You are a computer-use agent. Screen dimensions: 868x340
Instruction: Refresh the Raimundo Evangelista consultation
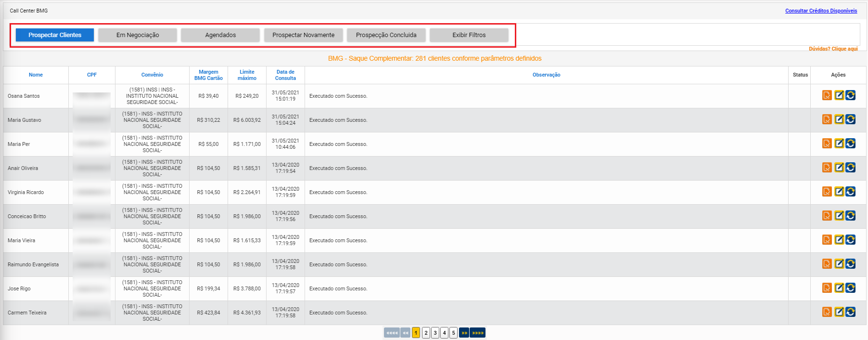pos(850,264)
